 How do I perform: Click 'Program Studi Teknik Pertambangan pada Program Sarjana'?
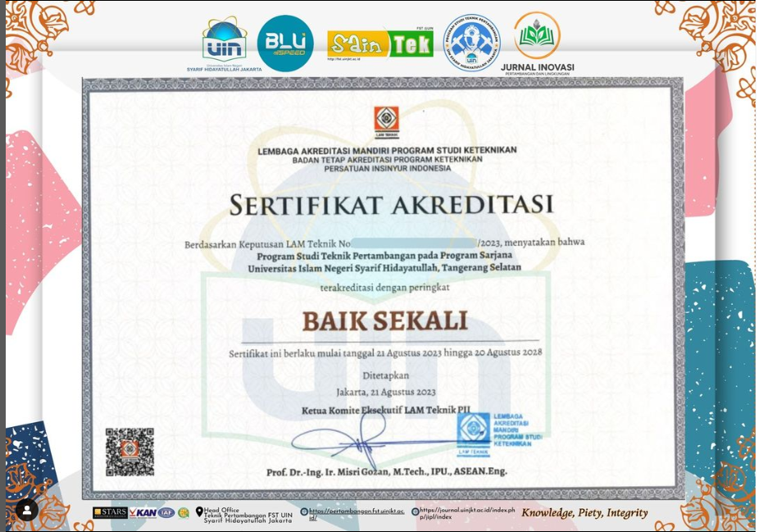point(384,256)
